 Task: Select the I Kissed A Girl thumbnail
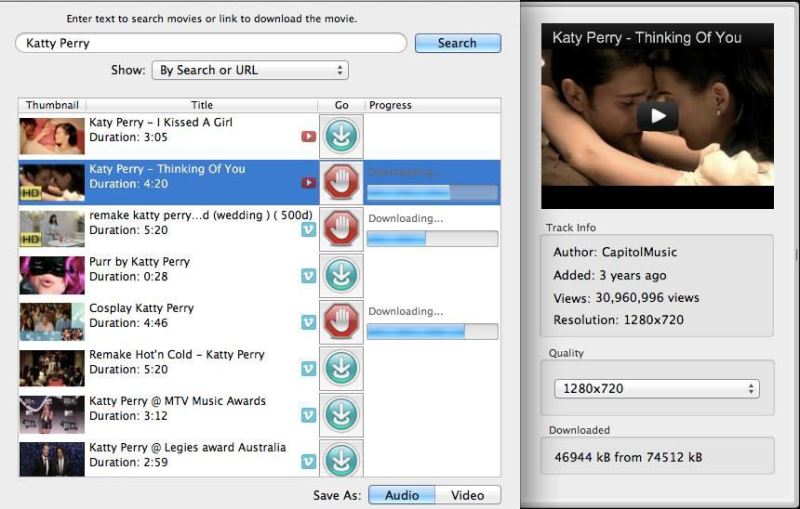pos(52,136)
